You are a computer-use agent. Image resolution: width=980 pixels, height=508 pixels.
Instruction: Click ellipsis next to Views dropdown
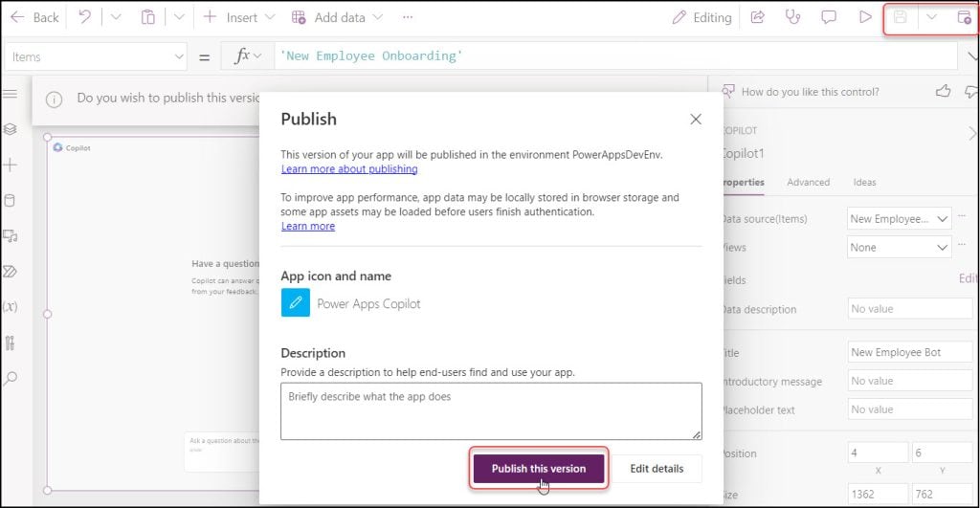click(963, 244)
